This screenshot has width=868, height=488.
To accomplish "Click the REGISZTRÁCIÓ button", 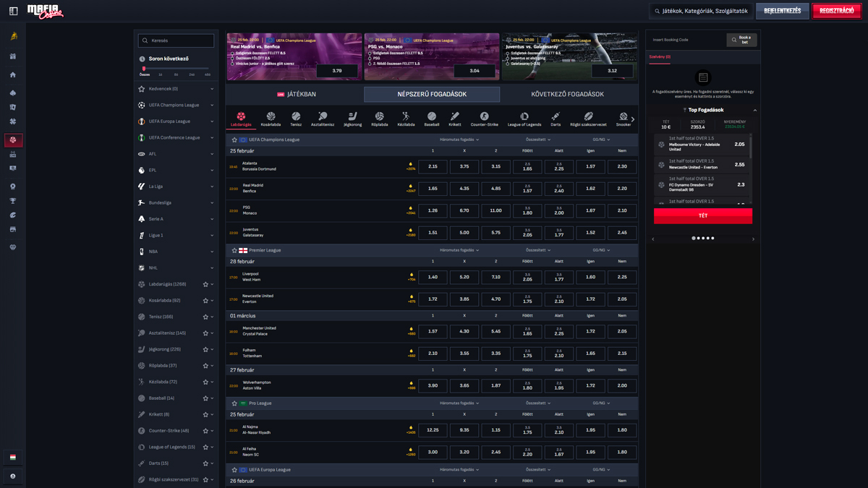I will pyautogui.click(x=836, y=12).
